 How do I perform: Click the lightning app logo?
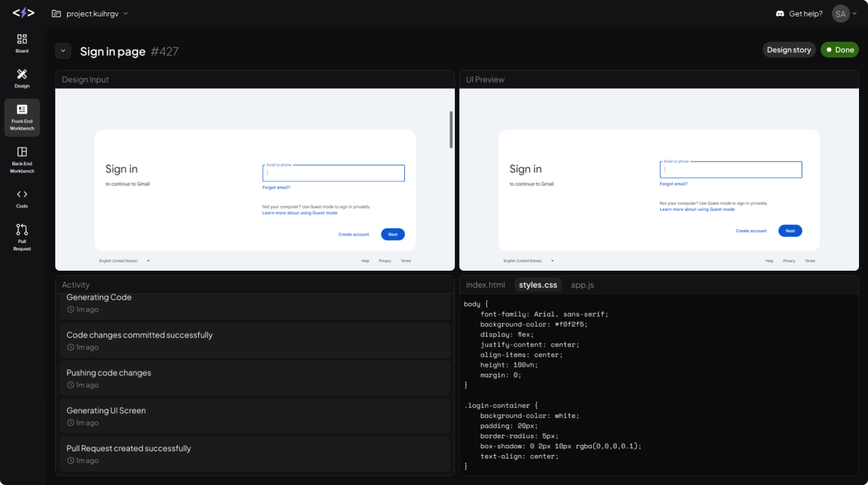click(x=23, y=12)
